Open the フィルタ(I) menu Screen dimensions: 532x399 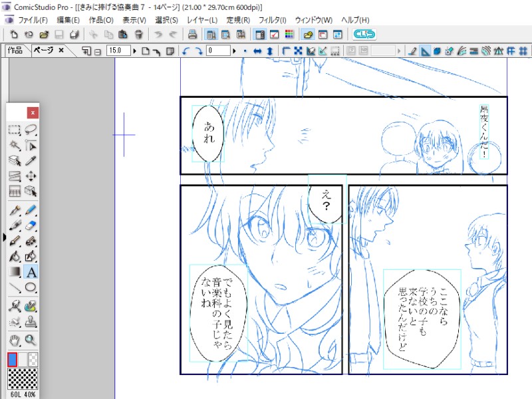273,20
